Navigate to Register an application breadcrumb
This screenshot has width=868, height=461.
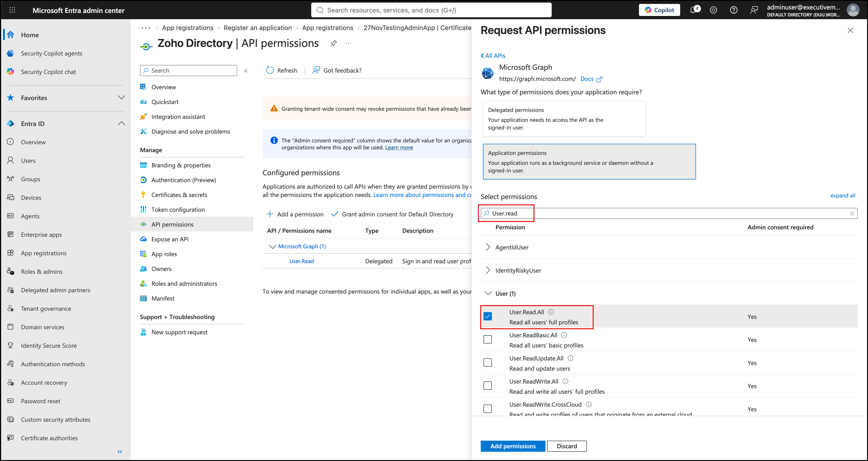(258, 28)
